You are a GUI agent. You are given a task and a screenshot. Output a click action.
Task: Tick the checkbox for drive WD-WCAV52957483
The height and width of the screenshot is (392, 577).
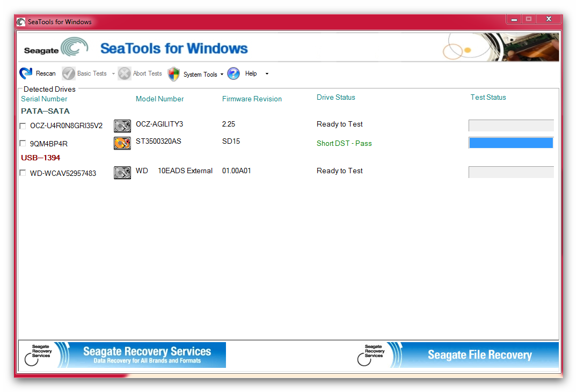(x=23, y=173)
